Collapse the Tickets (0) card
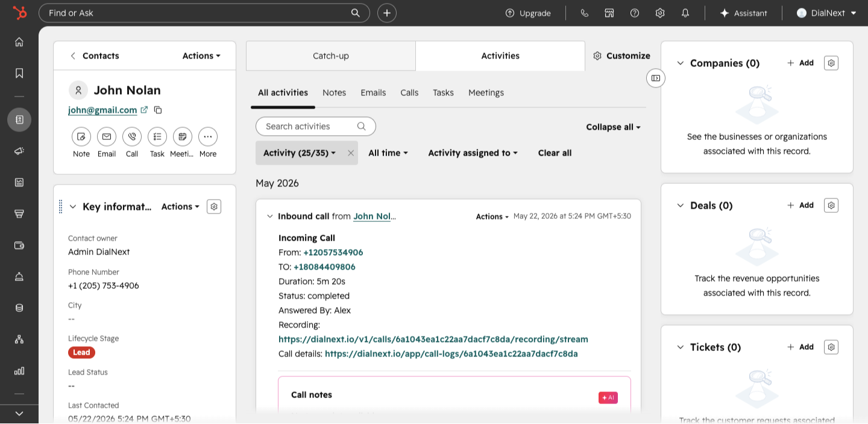868x424 pixels. click(x=681, y=347)
